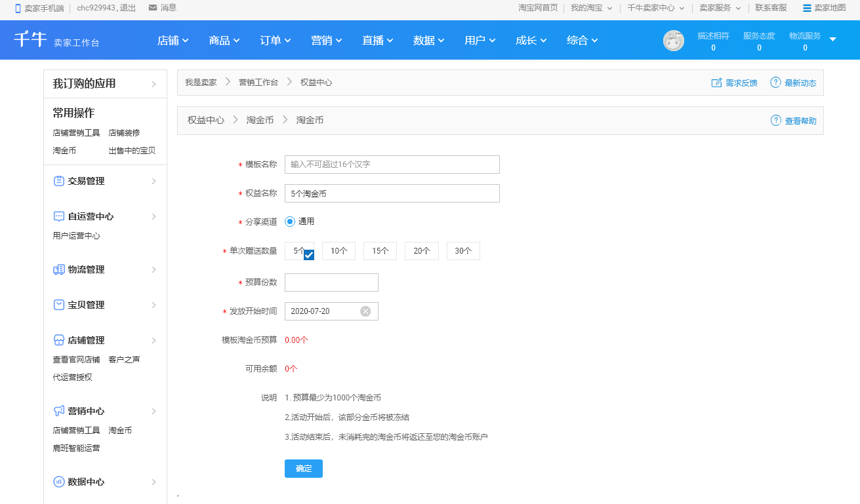Open the account dropdown arrow beside 物流服务
This screenshot has height=504, width=860.
(x=833, y=39)
